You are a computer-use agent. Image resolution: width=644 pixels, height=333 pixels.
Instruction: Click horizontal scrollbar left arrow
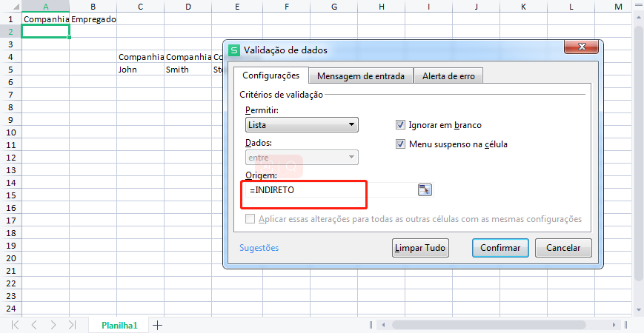pos(383,325)
